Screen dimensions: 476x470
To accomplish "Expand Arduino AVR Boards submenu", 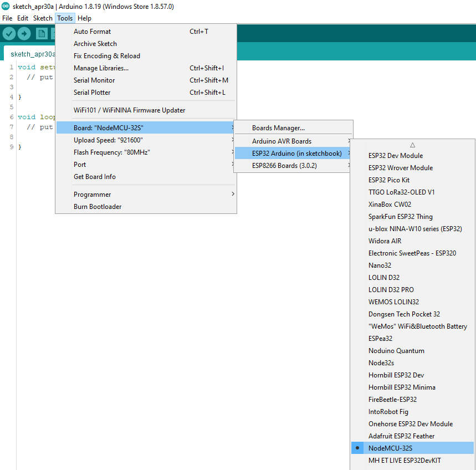I will tap(293, 141).
